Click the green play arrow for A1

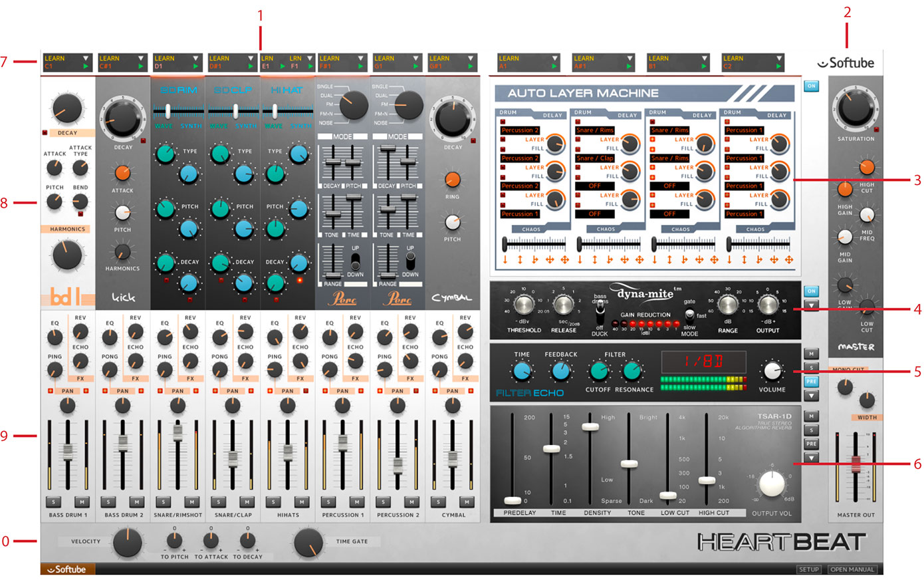[x=554, y=67]
